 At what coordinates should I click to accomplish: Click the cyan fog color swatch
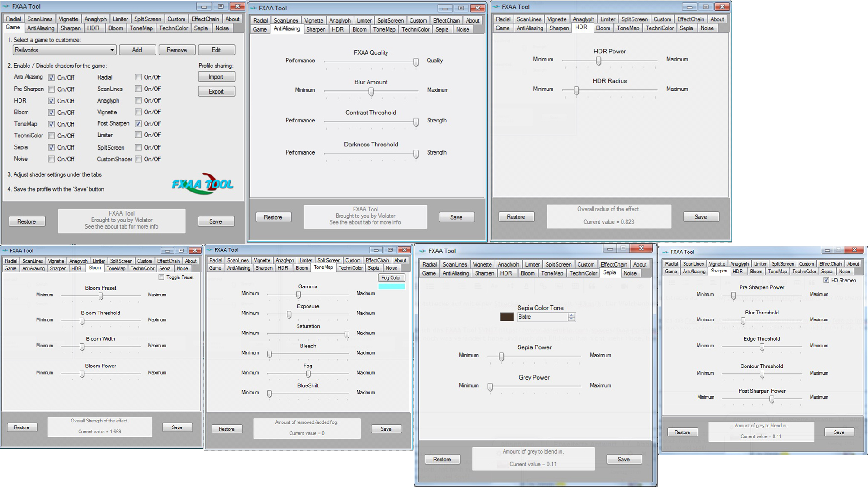392,286
